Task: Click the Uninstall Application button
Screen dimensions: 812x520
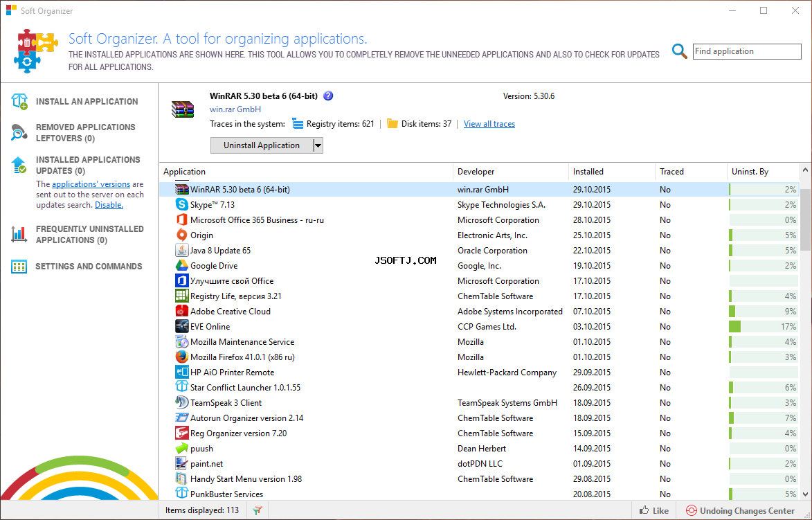Action: 262,145
